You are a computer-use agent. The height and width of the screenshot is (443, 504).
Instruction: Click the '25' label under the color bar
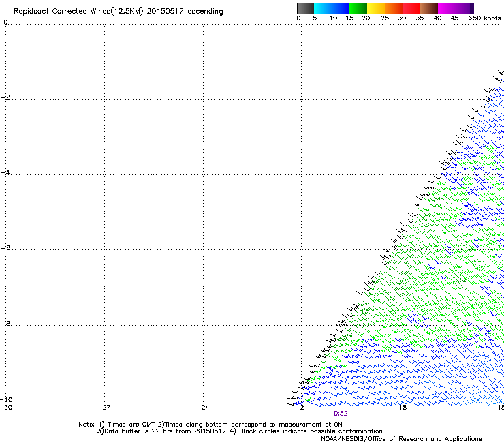point(385,18)
